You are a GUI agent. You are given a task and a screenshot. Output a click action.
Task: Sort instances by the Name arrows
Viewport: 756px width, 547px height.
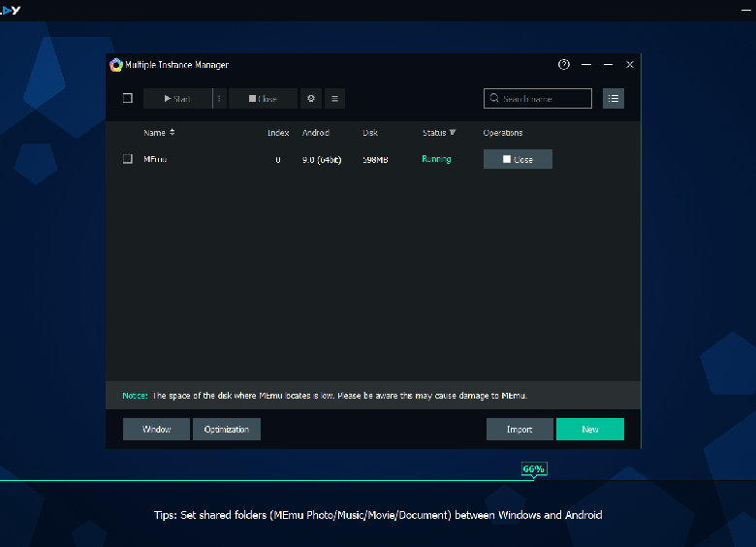(x=173, y=132)
